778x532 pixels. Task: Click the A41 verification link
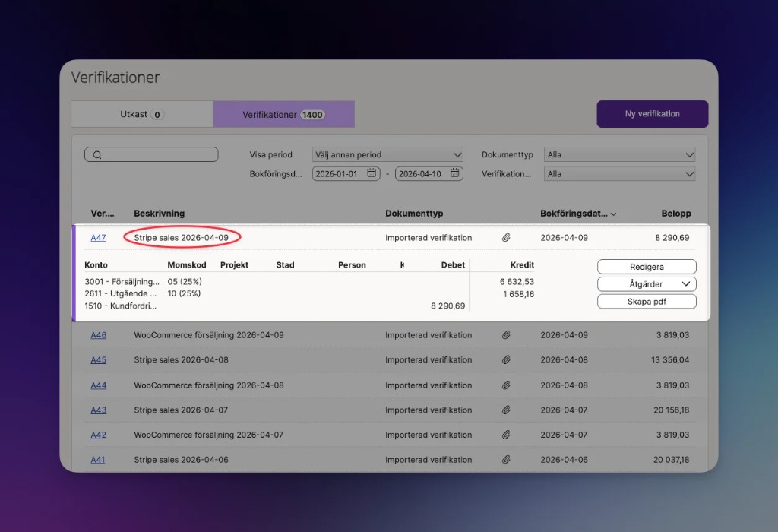(x=99, y=460)
